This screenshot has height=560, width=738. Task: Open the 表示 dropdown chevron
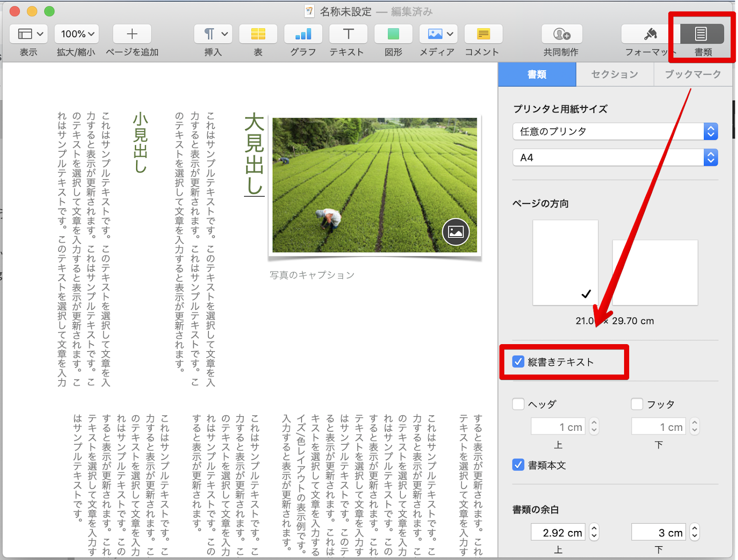(40, 34)
